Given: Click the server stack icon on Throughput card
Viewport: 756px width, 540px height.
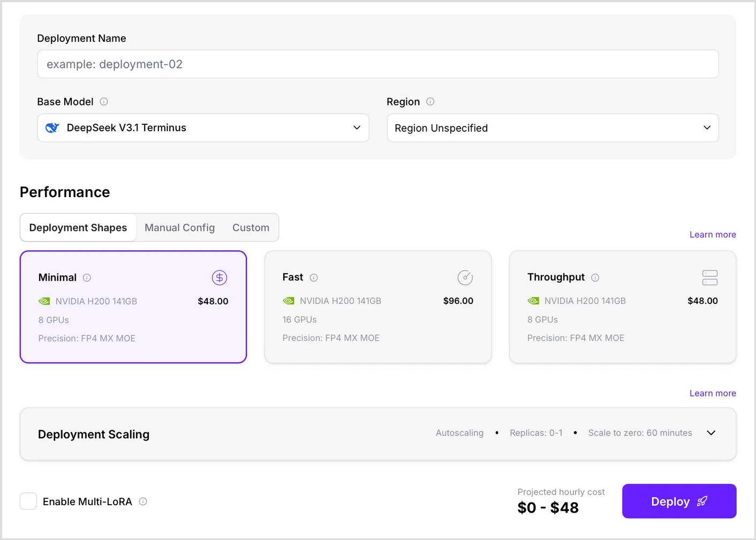Looking at the screenshot, I should tap(709, 277).
